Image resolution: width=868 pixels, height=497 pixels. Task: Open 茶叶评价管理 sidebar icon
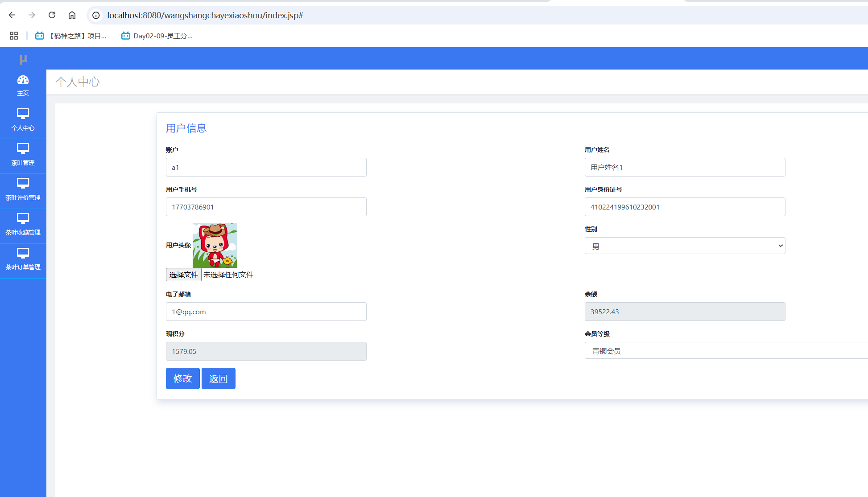(23, 183)
